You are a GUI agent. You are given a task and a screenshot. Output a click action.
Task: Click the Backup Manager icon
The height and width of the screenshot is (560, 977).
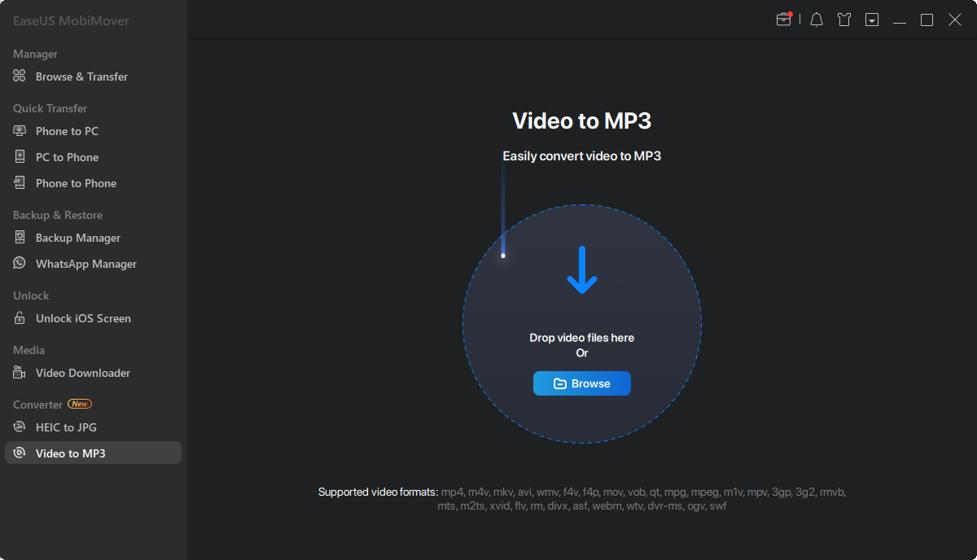20,238
